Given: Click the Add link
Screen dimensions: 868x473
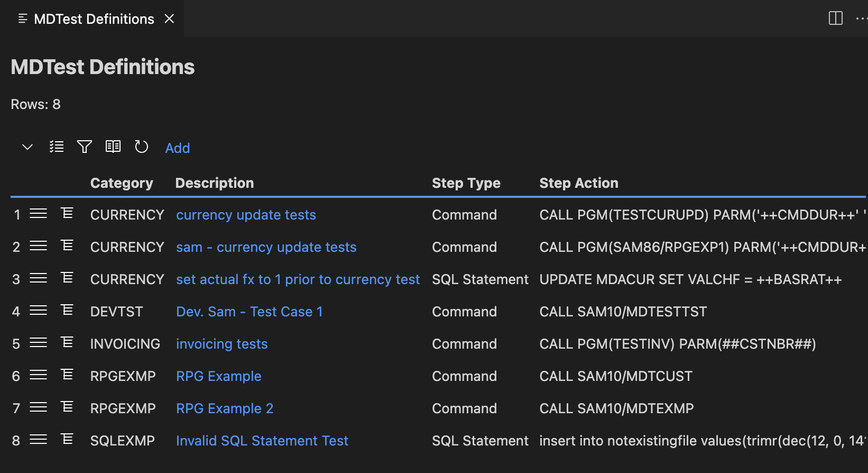Looking at the screenshot, I should pos(177,148).
